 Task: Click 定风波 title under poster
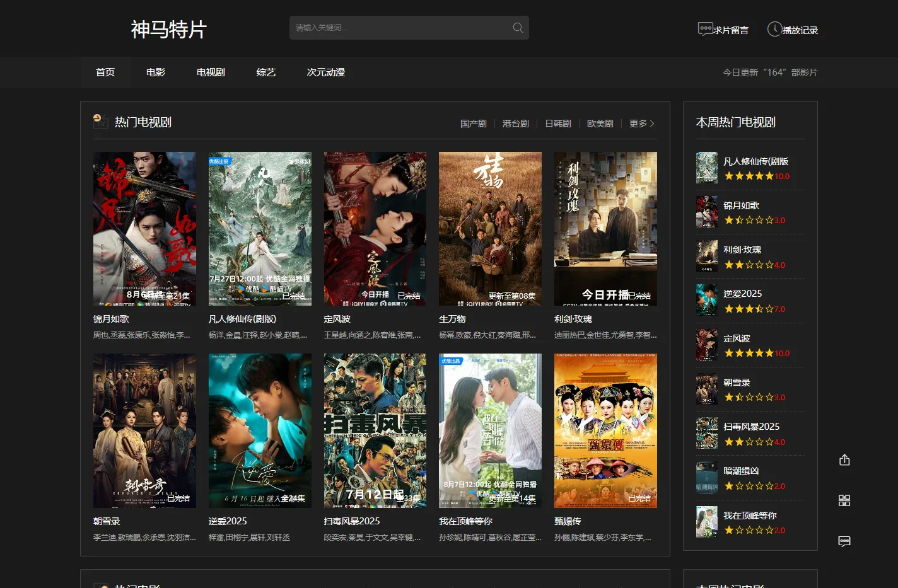(x=337, y=319)
